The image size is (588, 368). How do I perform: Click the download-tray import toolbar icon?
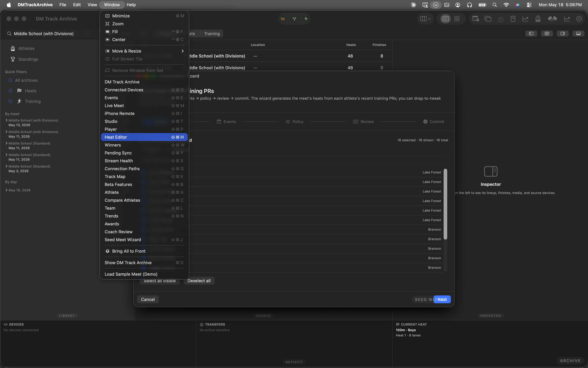point(501,19)
